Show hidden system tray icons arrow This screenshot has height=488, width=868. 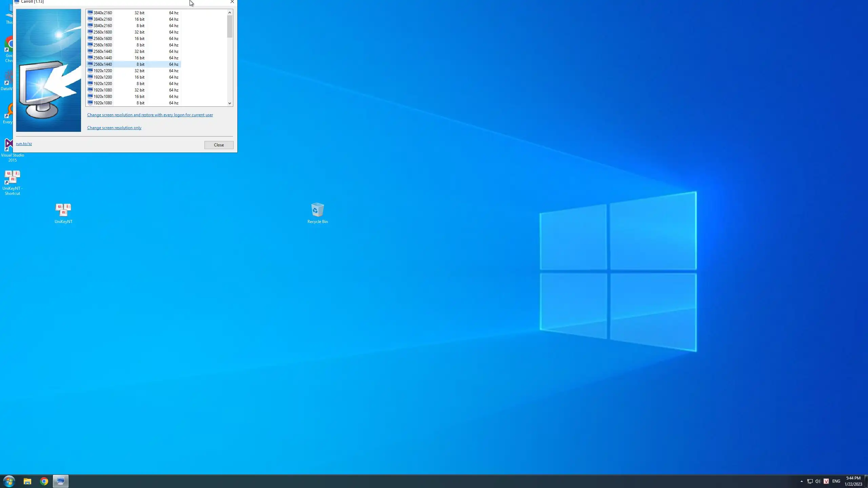802,481
